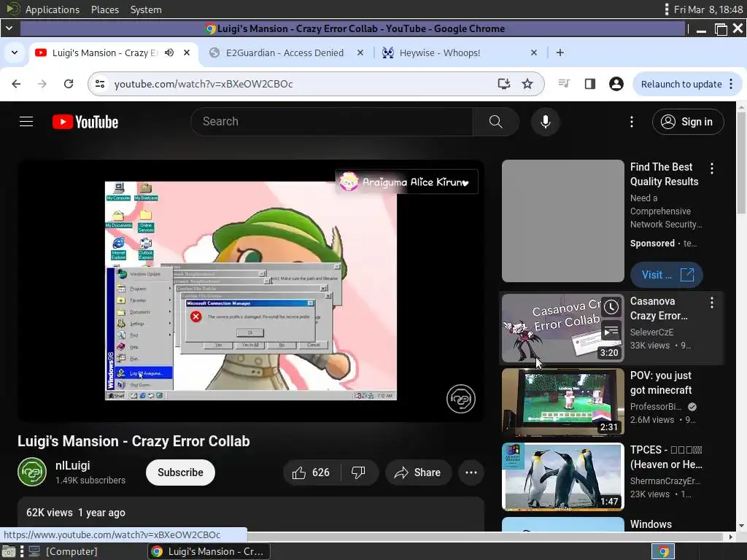This screenshot has width=747, height=560.
Task: Open options for sponsored ad
Action: (x=712, y=168)
